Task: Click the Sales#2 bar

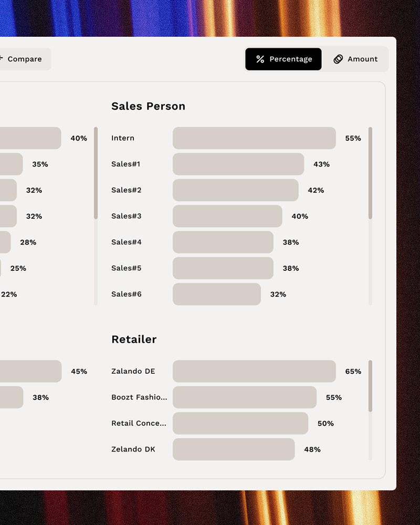Action: (235, 190)
